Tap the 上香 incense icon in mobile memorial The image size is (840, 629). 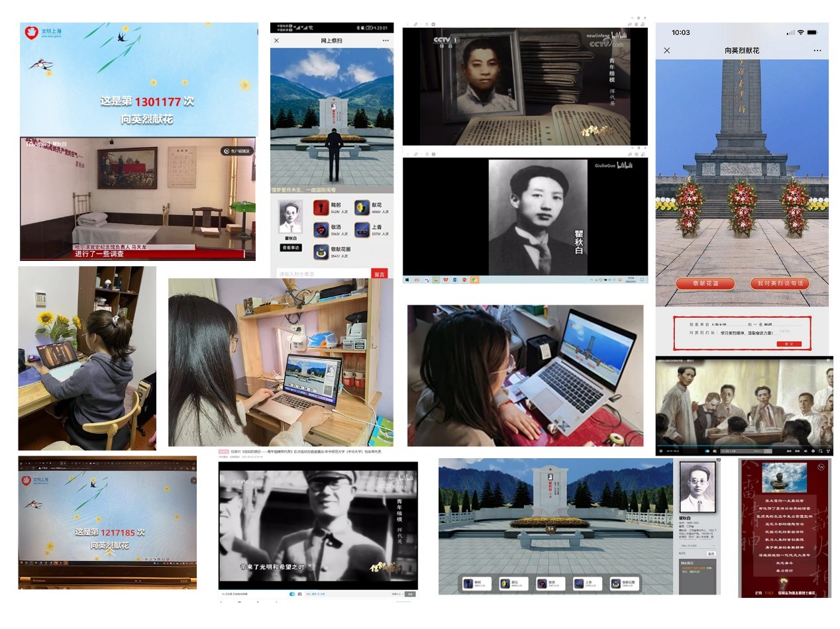(362, 230)
